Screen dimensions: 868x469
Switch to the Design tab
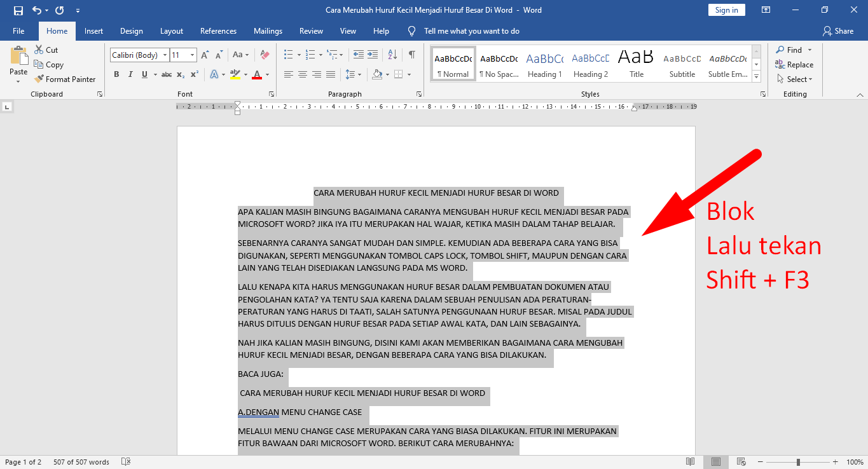tap(132, 31)
